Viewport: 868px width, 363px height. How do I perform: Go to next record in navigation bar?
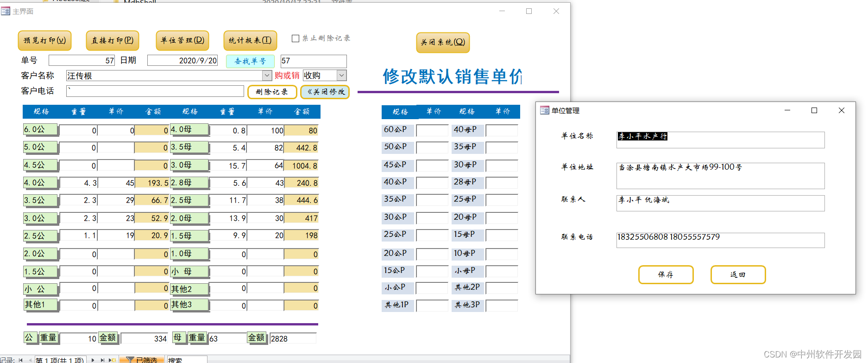tap(93, 360)
